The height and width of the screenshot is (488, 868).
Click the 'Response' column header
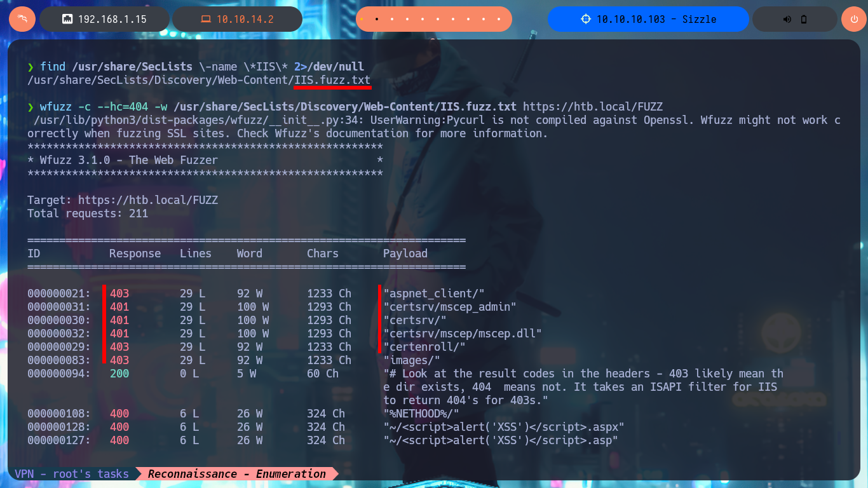[135, 254]
